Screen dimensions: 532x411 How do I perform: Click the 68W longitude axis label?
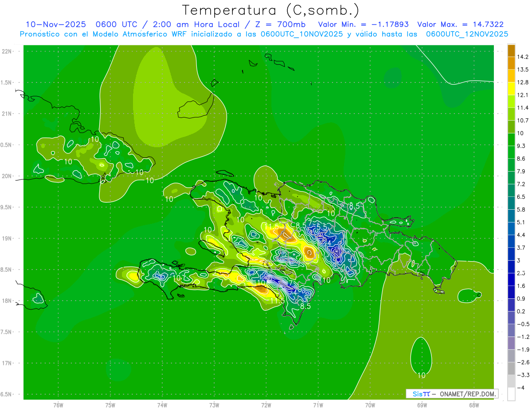point(473,405)
